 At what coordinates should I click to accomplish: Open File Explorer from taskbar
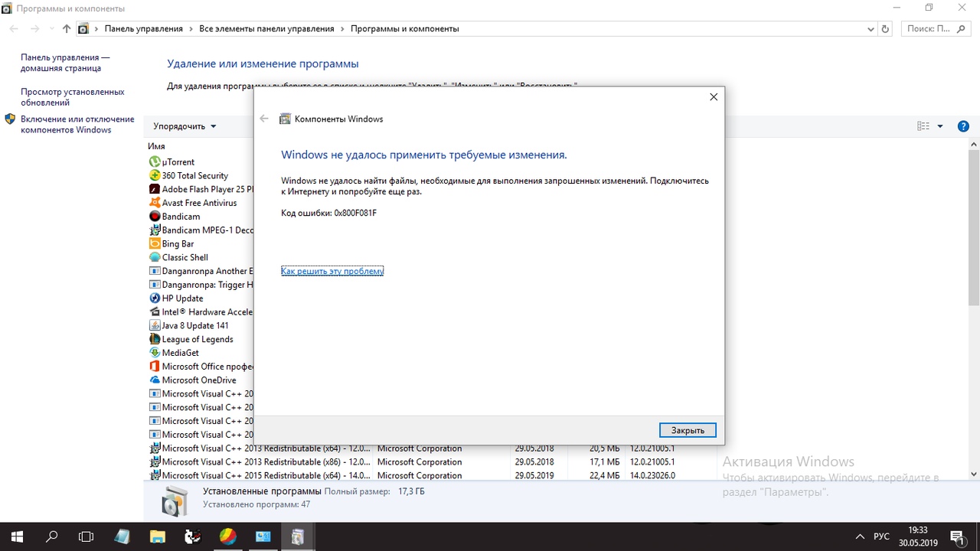[157, 536]
